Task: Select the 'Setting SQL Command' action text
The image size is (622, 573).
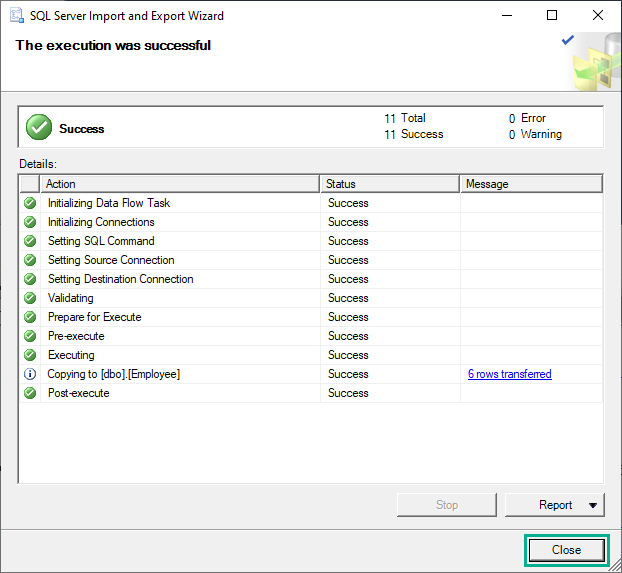Action: 101,241
